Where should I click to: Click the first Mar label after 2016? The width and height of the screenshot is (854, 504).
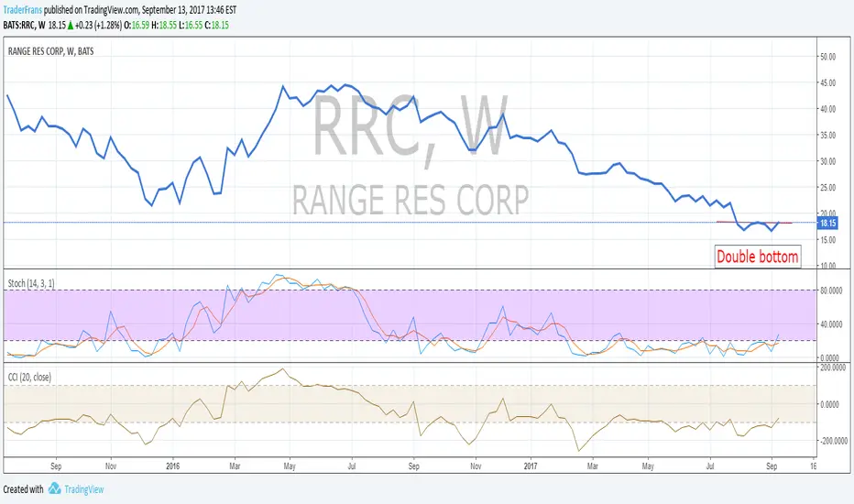coord(235,466)
